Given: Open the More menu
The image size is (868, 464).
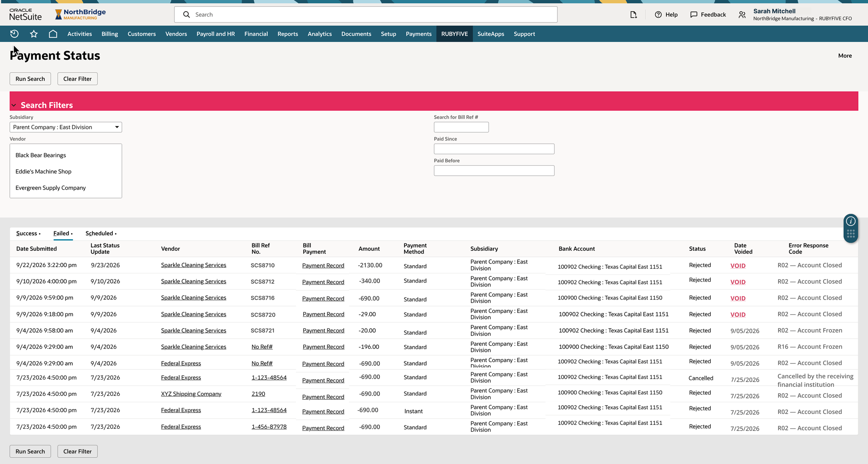Looking at the screenshot, I should (845, 56).
